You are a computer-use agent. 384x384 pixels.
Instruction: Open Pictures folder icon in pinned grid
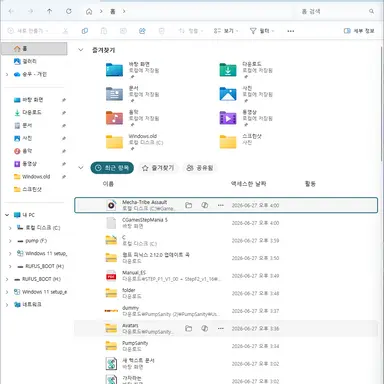(x=228, y=94)
